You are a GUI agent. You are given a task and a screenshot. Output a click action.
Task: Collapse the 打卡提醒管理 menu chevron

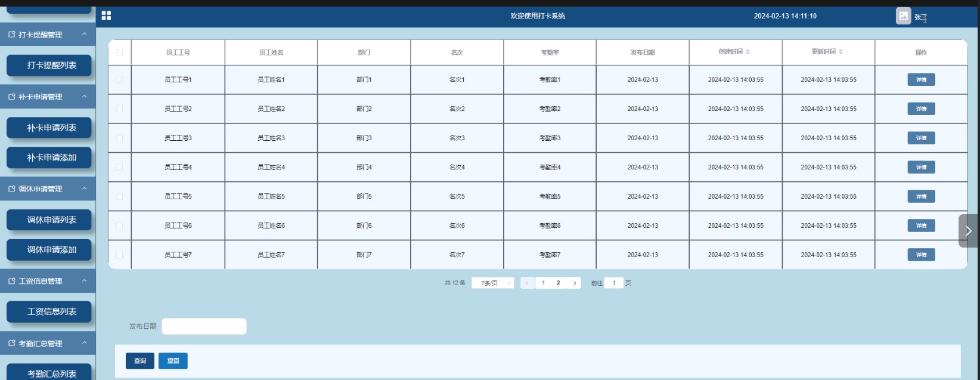84,34
